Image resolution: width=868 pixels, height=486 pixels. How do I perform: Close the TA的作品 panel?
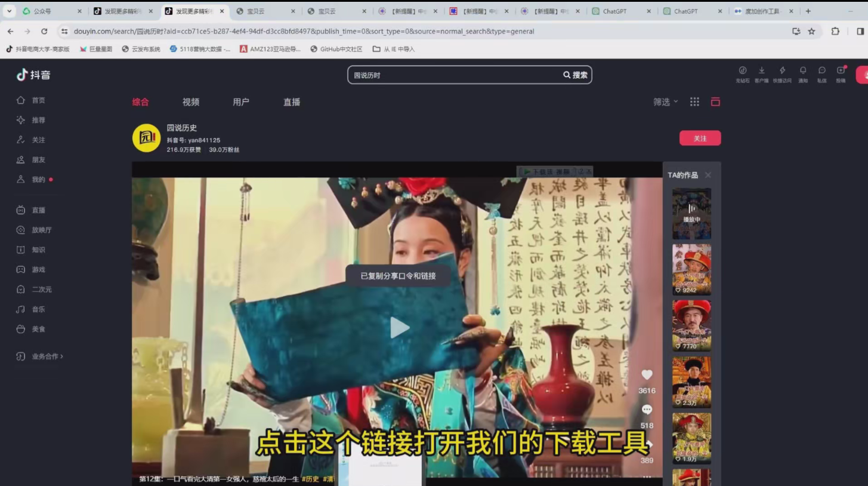[x=708, y=175]
